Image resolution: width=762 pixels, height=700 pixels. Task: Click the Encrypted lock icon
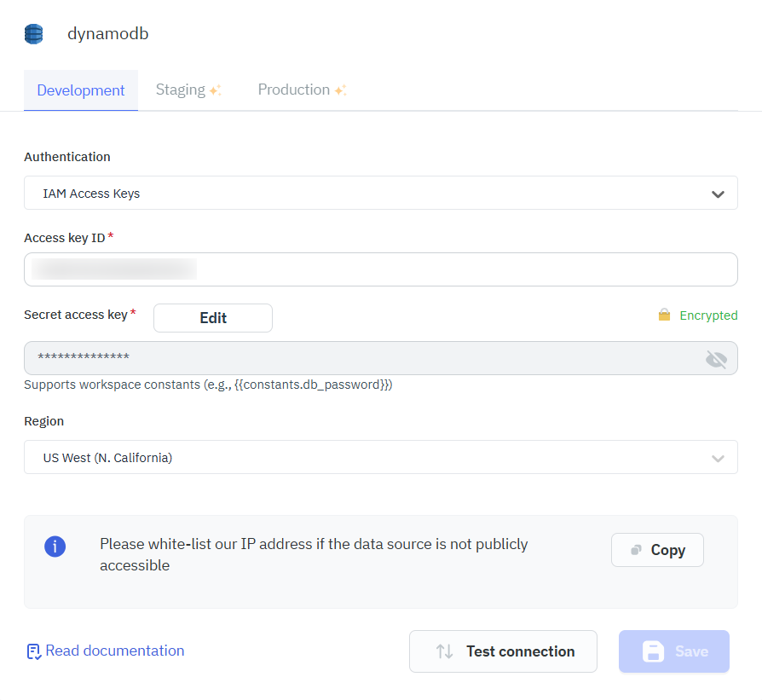point(664,315)
